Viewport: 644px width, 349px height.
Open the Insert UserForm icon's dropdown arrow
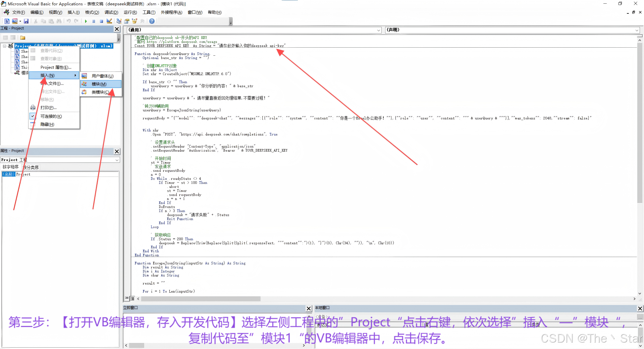click(x=20, y=21)
